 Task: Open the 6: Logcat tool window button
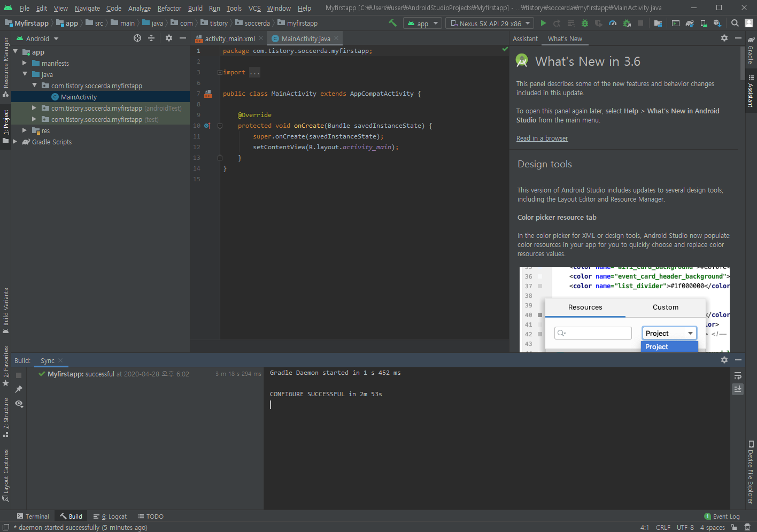110,516
